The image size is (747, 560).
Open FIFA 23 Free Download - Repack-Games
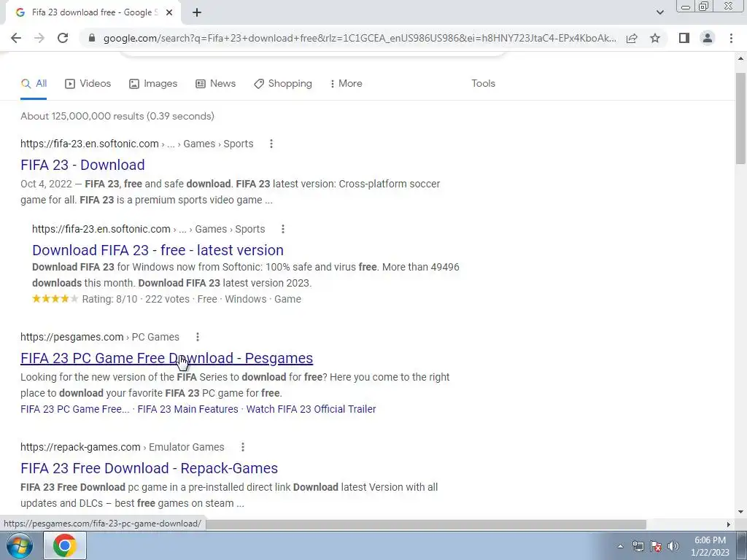point(149,468)
